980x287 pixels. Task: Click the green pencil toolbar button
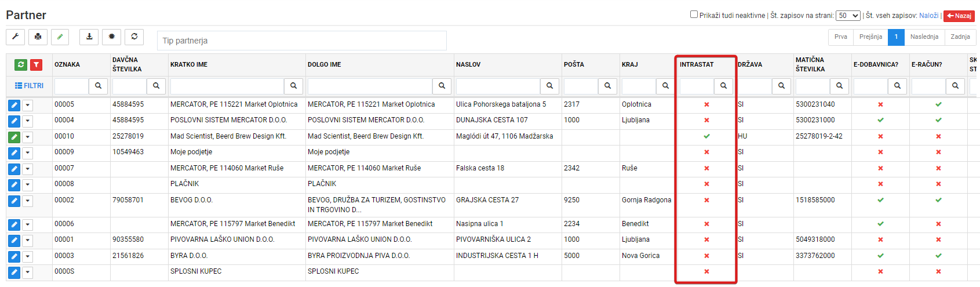click(60, 37)
